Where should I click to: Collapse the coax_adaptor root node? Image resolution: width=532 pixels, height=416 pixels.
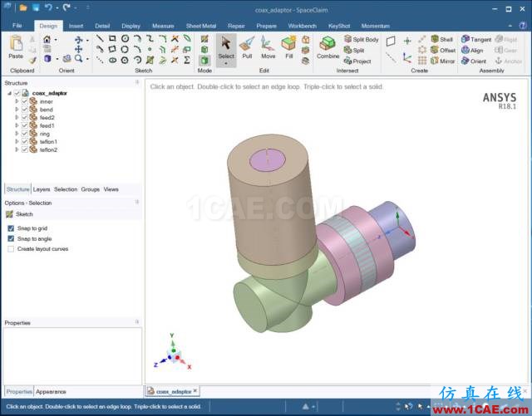[9, 93]
